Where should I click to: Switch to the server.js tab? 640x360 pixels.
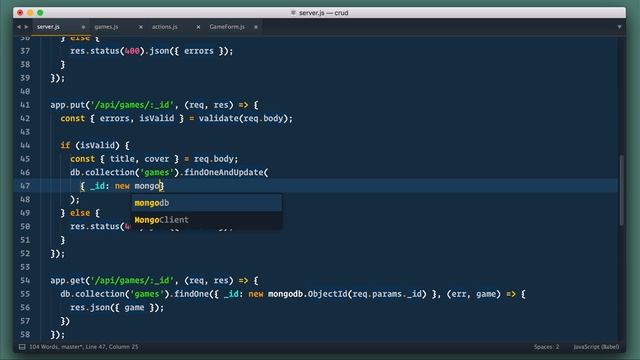coord(49,27)
